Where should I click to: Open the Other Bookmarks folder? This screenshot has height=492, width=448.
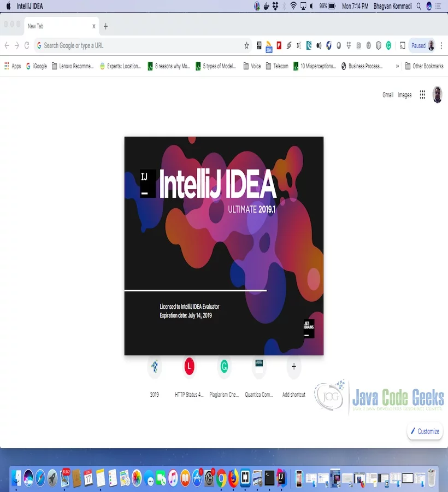coord(424,66)
